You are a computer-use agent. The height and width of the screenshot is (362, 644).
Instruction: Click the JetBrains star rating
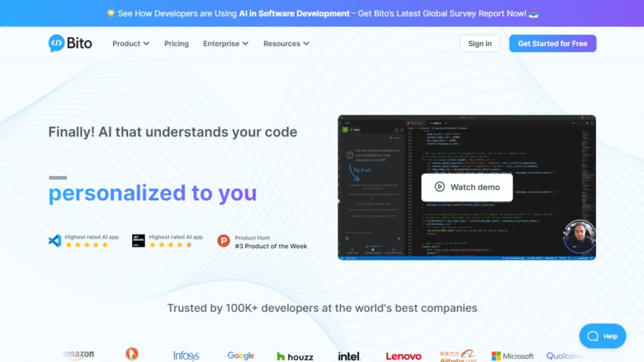170,245
